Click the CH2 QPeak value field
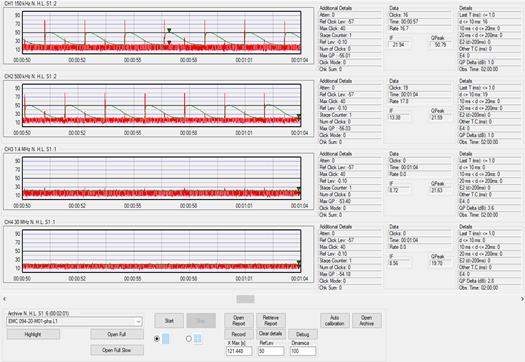This screenshot has width=525, height=362. click(x=441, y=118)
